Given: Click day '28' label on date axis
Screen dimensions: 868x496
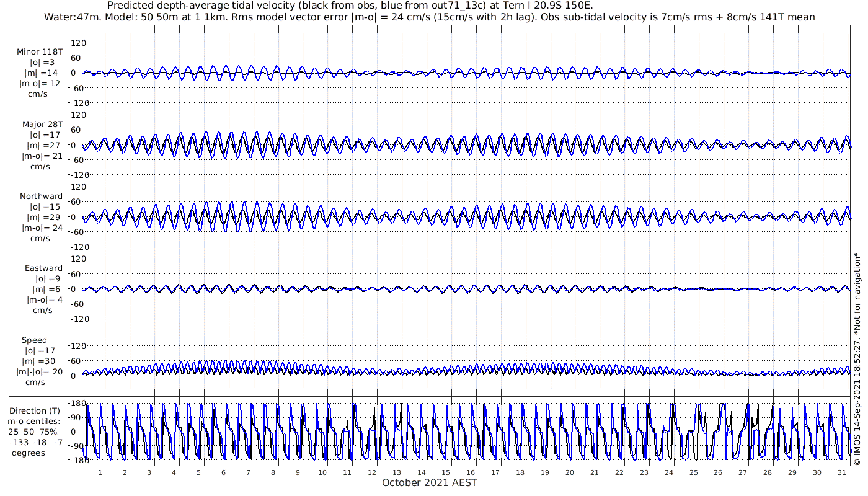Looking at the screenshot, I should click(x=768, y=472).
